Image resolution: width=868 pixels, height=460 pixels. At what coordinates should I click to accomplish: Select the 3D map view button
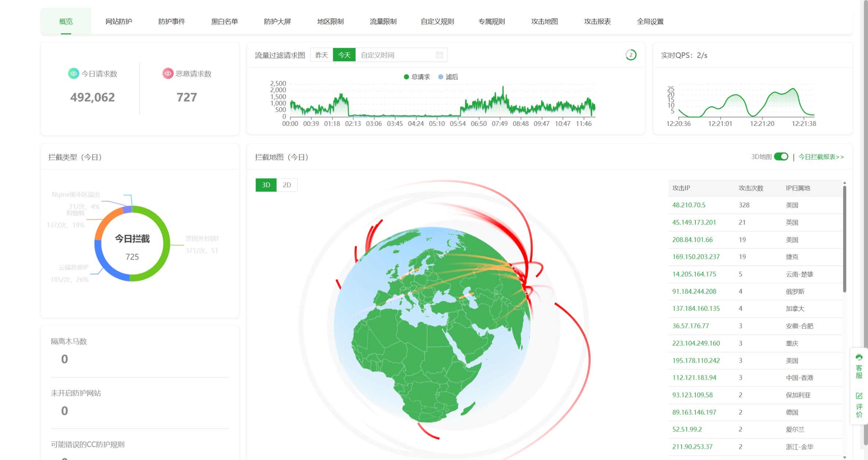coord(266,185)
